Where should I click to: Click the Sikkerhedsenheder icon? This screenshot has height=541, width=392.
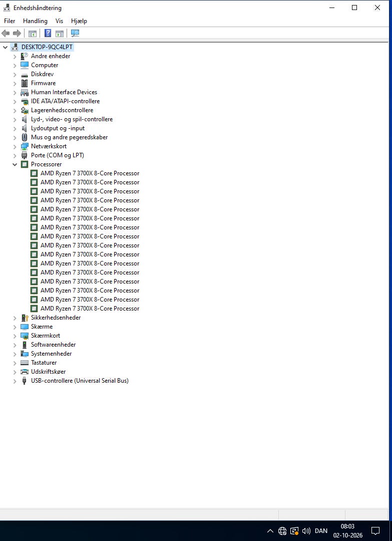(x=25, y=318)
